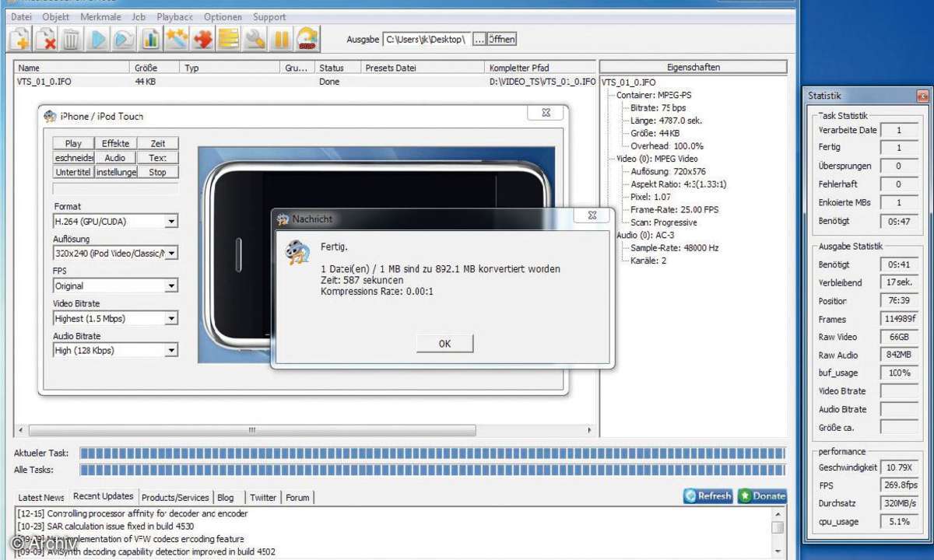Viewport: 934px width, 560px height.
Task: Click the Alle Tasks progress bar
Action: pyautogui.click(x=433, y=470)
